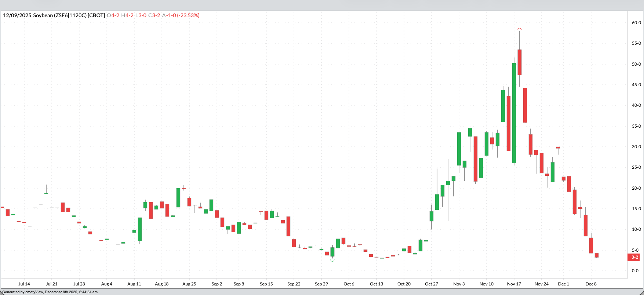Click the red 3-2 current price tag
Image resolution: width=644 pixels, height=295 pixels.
tap(634, 257)
